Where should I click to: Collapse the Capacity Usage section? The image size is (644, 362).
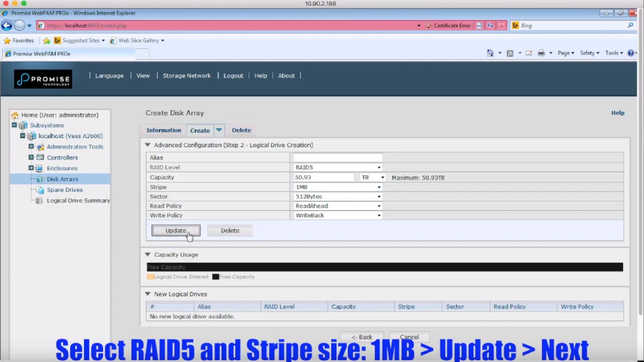pyautogui.click(x=148, y=255)
